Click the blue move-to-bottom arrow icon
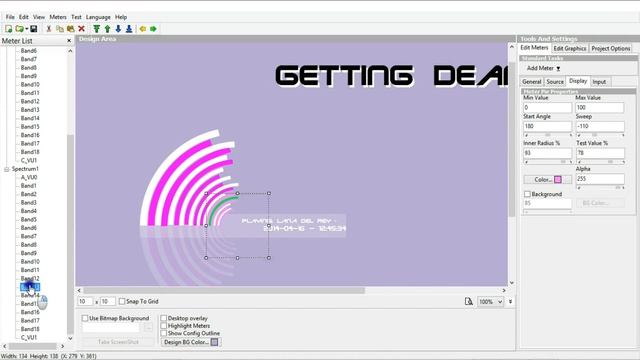 coord(129,29)
